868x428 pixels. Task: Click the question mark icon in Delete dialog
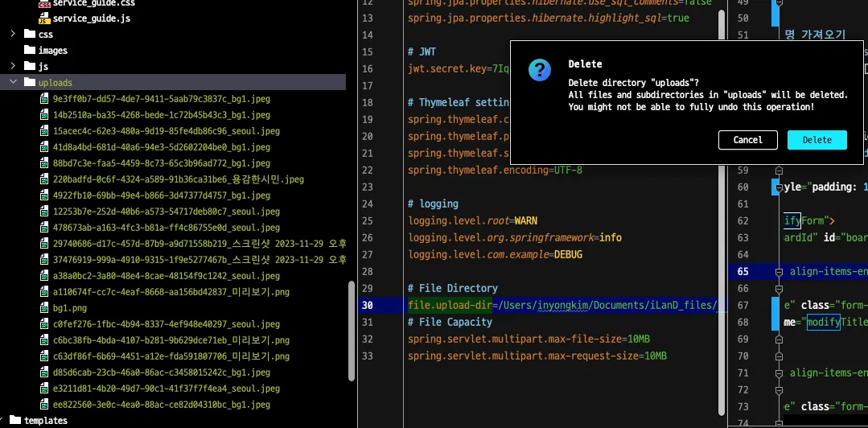tap(540, 70)
